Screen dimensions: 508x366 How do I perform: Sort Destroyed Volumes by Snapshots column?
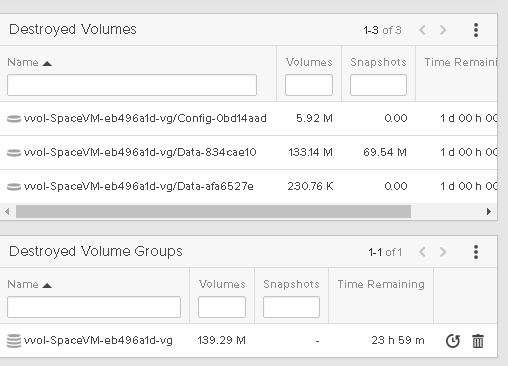[x=378, y=62]
